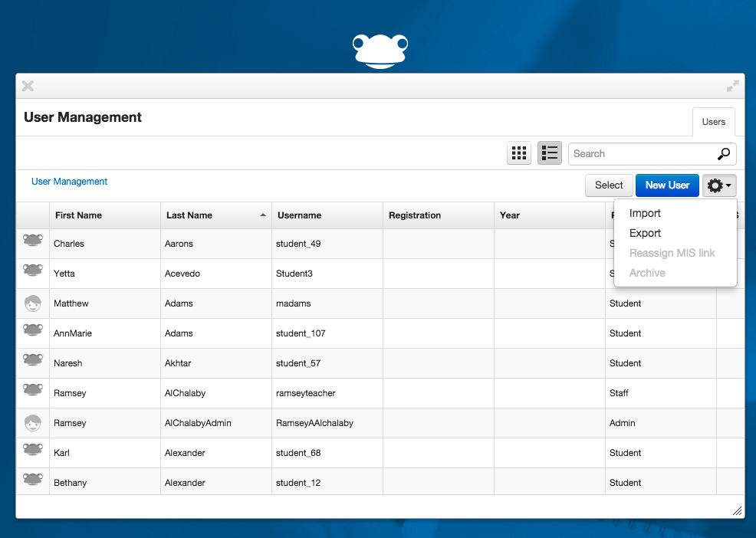Click the last name Aarons
Image resolution: width=756 pixels, height=538 pixels.
[x=179, y=244]
